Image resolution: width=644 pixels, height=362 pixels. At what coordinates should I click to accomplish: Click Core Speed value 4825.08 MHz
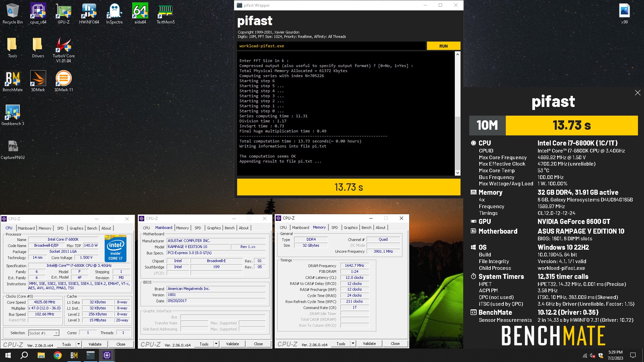[x=45, y=302]
